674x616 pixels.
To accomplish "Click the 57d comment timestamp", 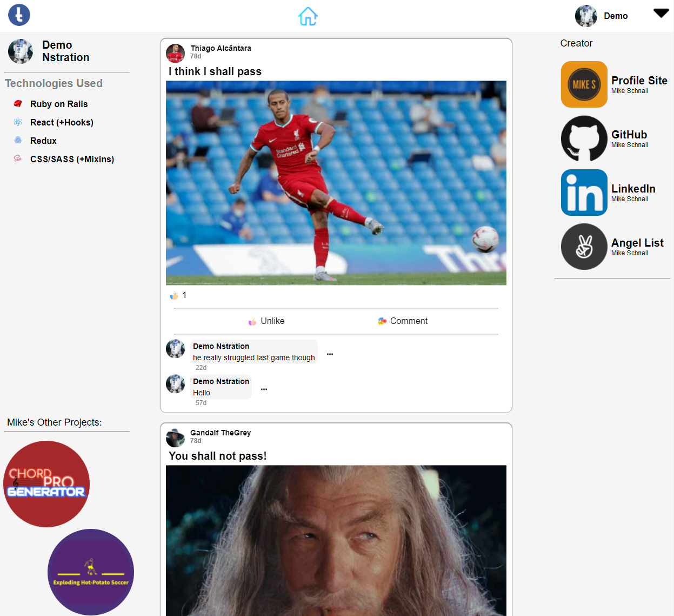I will pos(201,403).
